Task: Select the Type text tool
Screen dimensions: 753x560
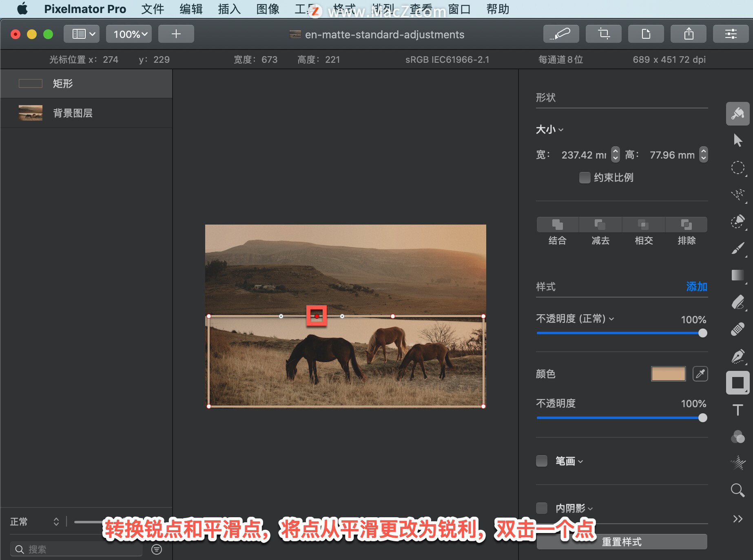Action: [x=737, y=410]
